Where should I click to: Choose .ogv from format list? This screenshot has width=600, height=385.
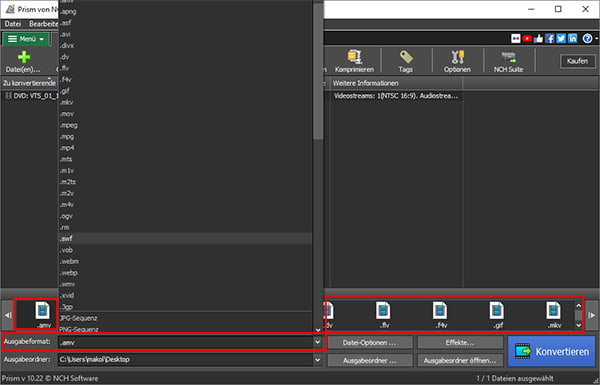(x=186, y=216)
